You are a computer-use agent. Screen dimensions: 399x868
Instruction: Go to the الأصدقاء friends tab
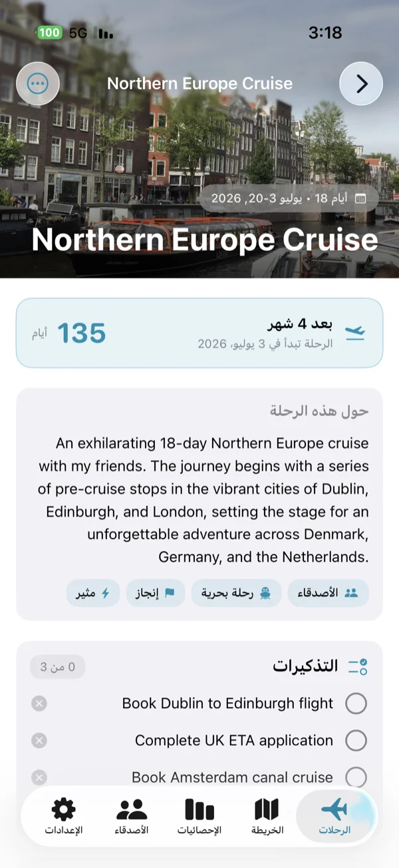point(132,816)
